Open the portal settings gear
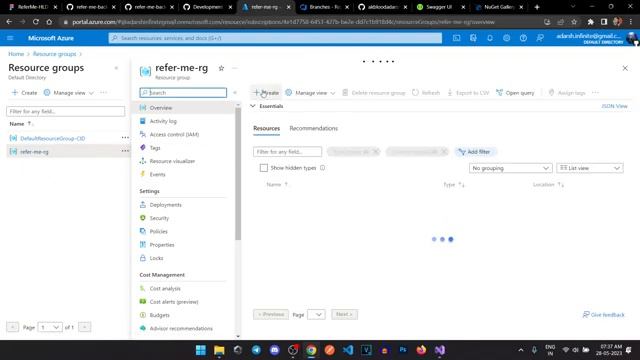Screen dimensions: 640x360 point(507,38)
